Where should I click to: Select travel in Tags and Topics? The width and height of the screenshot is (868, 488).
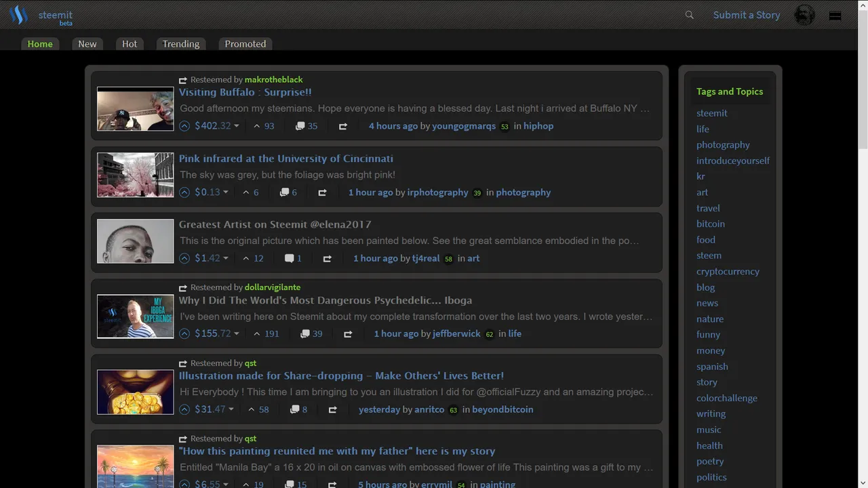click(708, 208)
